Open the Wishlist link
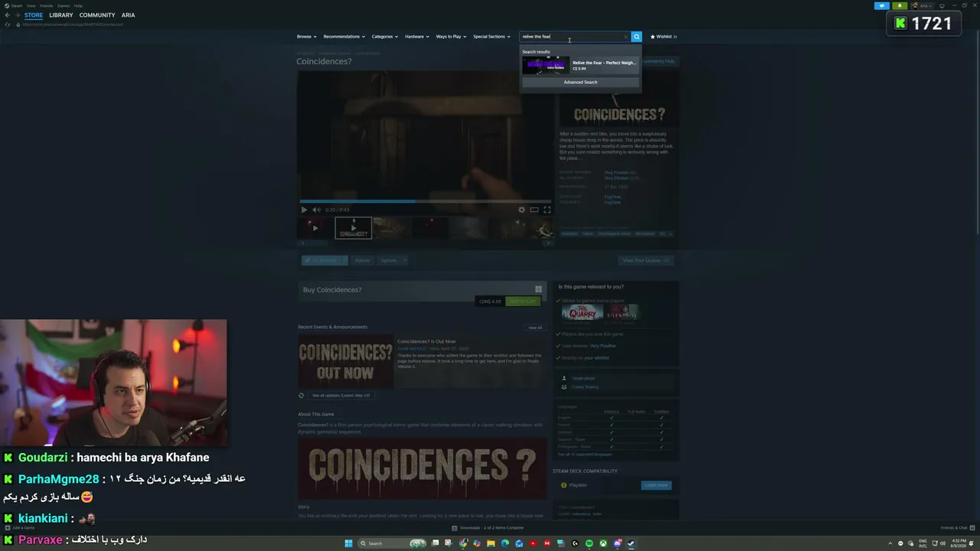The height and width of the screenshot is (551, 980). 663,37
